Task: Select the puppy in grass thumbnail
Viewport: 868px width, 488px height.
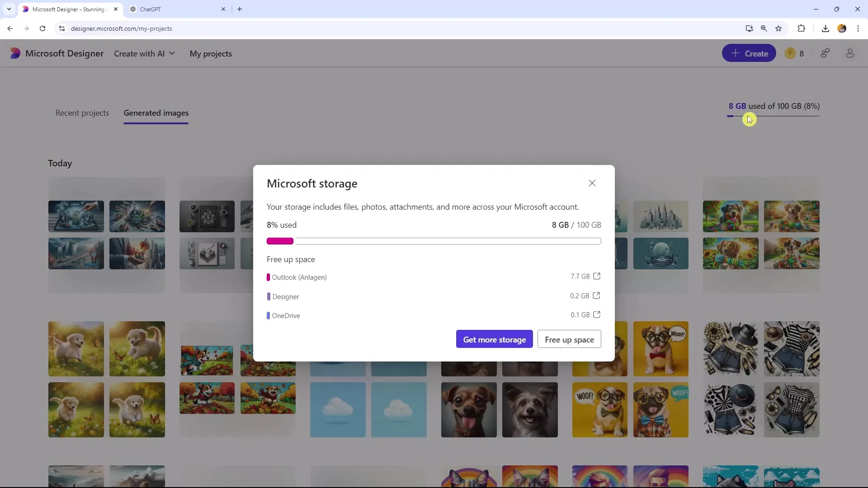Action: 75,348
